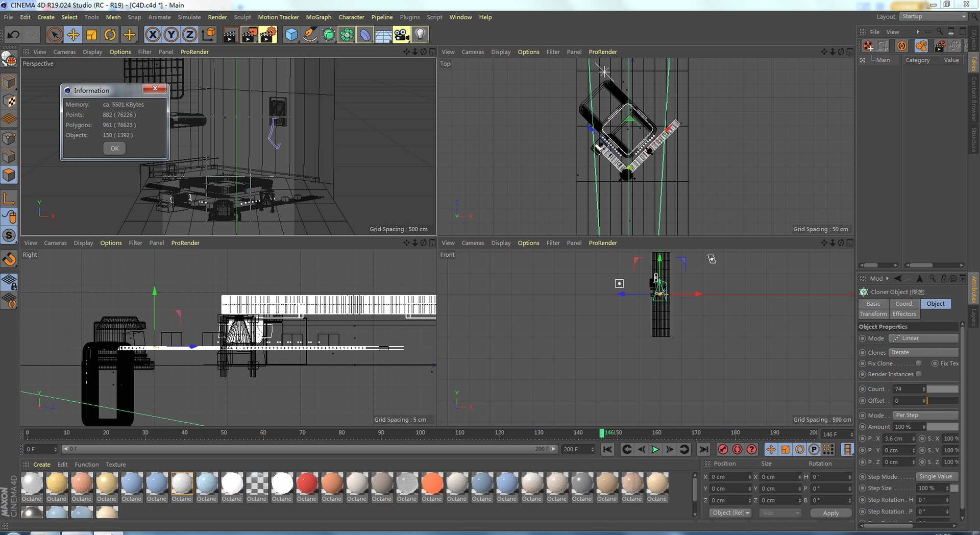Click the Fix Tex radio circle
The image size is (980, 535).
(x=935, y=363)
